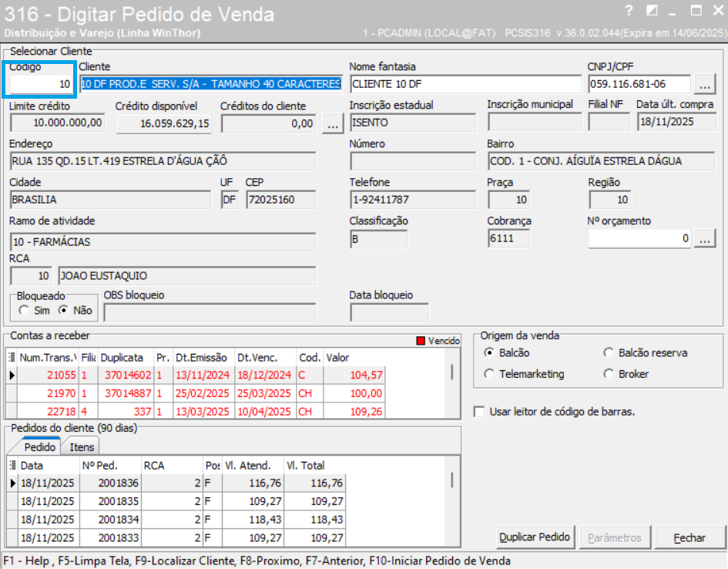This screenshot has height=569, width=728.
Task: Switch to the Itens tab
Action: pos(82,447)
